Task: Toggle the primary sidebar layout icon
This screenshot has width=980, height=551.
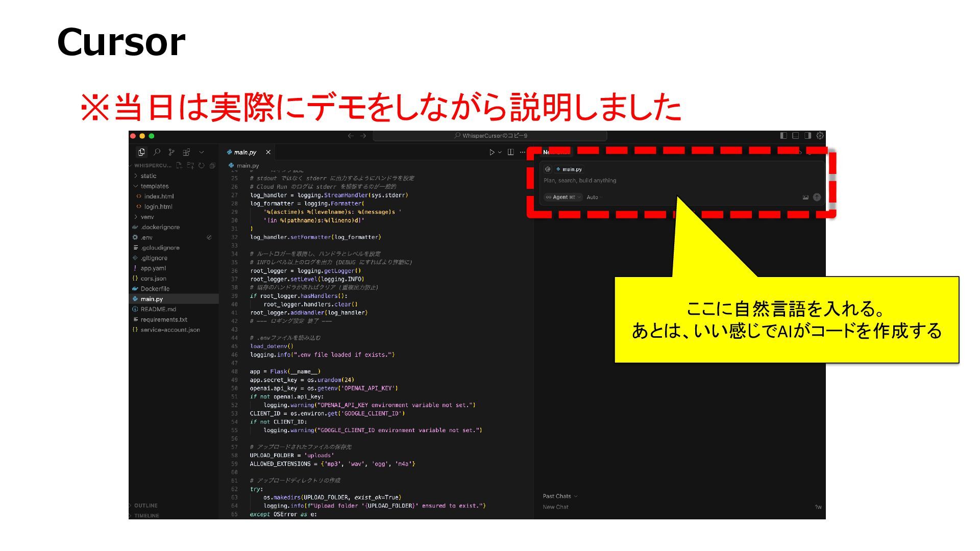Action: (783, 136)
